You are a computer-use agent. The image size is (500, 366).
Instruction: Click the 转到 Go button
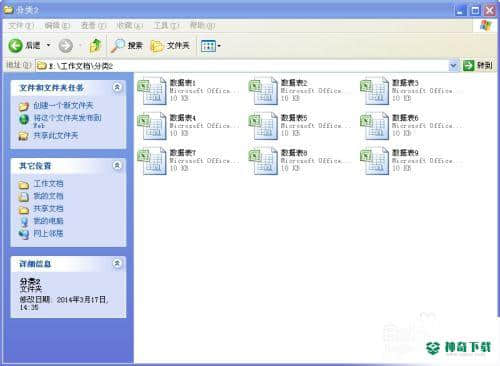click(478, 66)
